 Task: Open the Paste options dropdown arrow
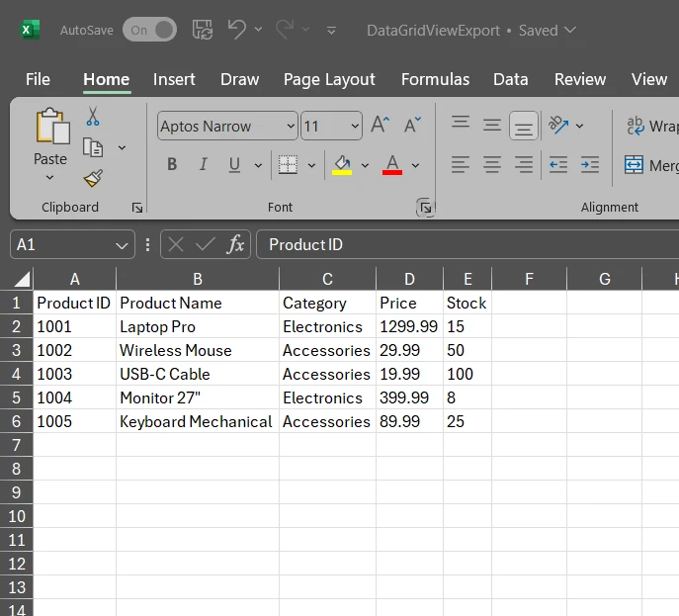tap(49, 178)
